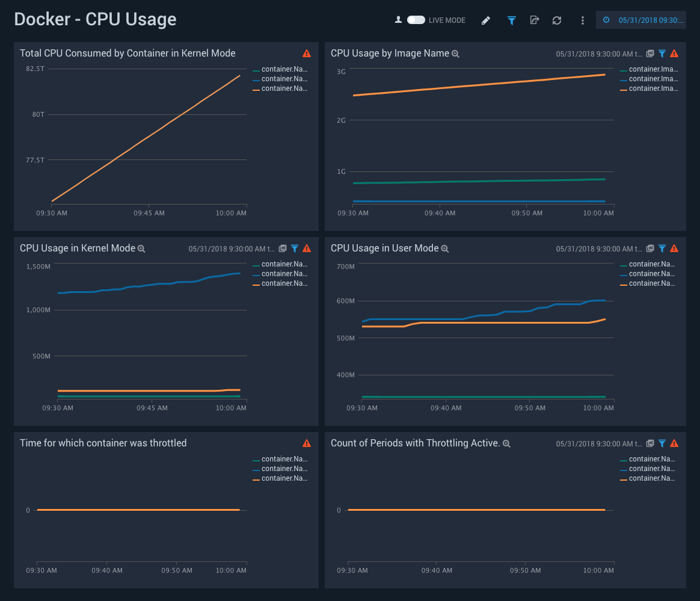The image size is (700, 601).
Task: Click the warning triangle on Total CPU Consumed panel
Action: [307, 53]
